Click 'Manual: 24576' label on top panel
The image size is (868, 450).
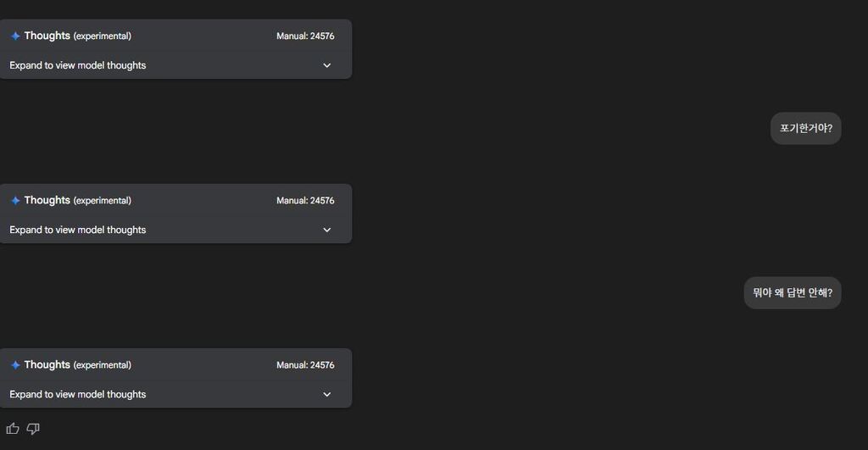coord(305,36)
